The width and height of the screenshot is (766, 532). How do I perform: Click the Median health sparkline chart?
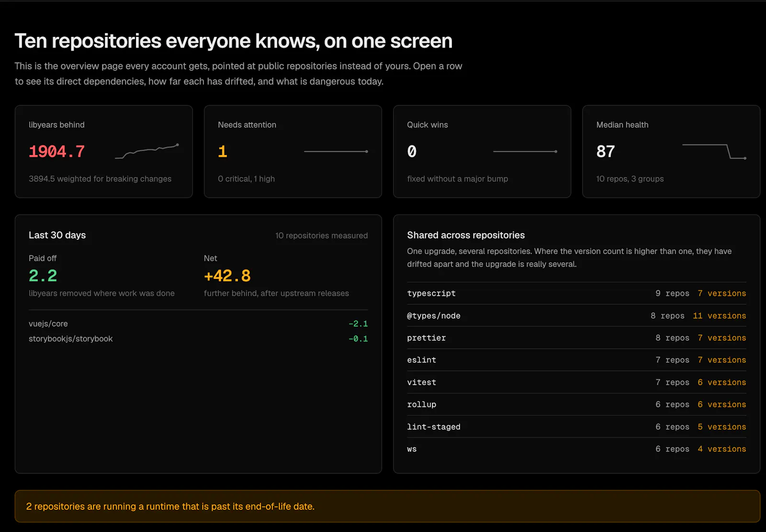714,151
